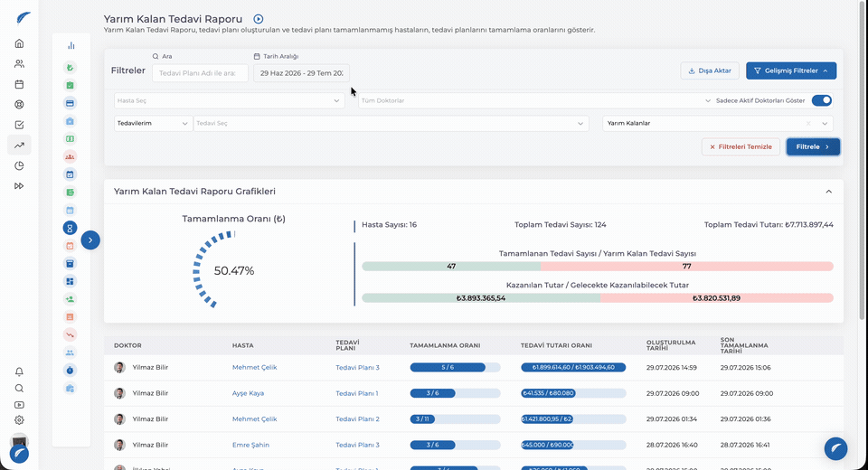Open the Hasta Seç dropdown

(x=230, y=100)
